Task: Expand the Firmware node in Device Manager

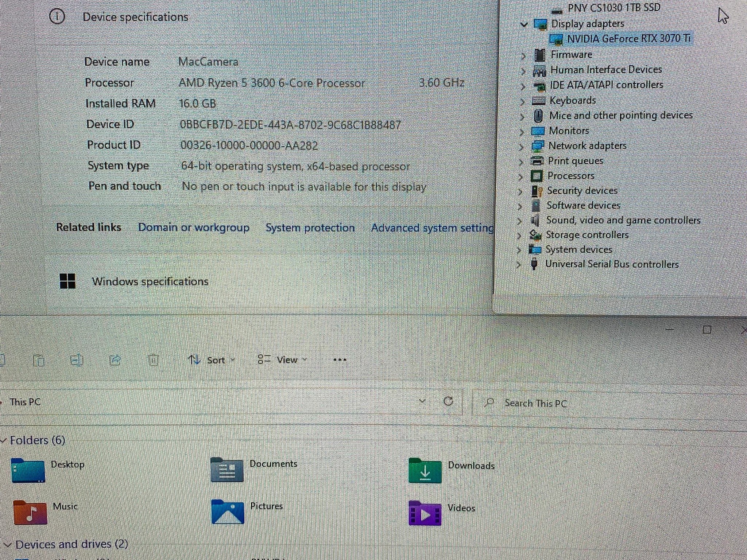Action: click(523, 55)
